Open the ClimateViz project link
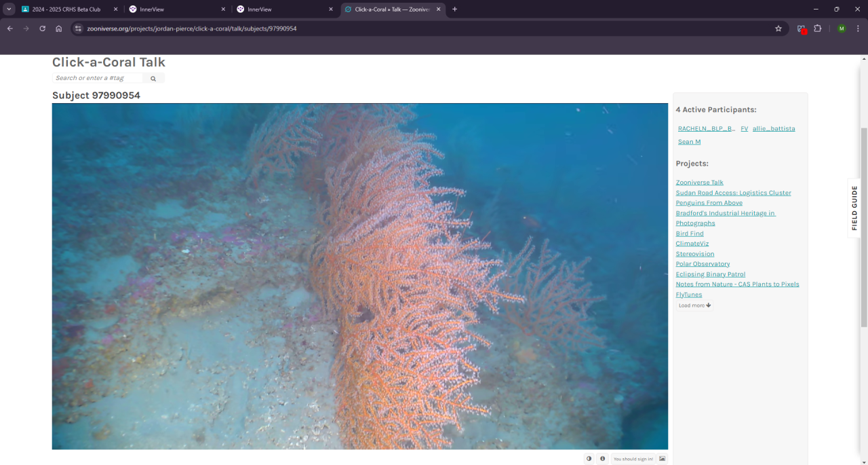 tap(692, 244)
